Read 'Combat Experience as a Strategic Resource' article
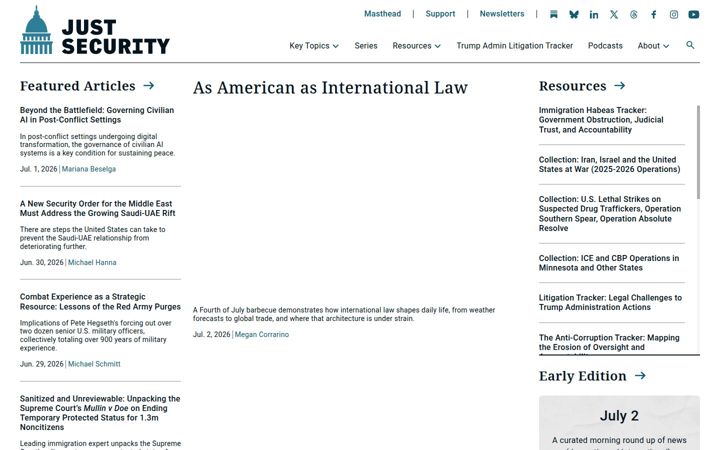Viewport: 720px width, 450px height. click(100, 302)
